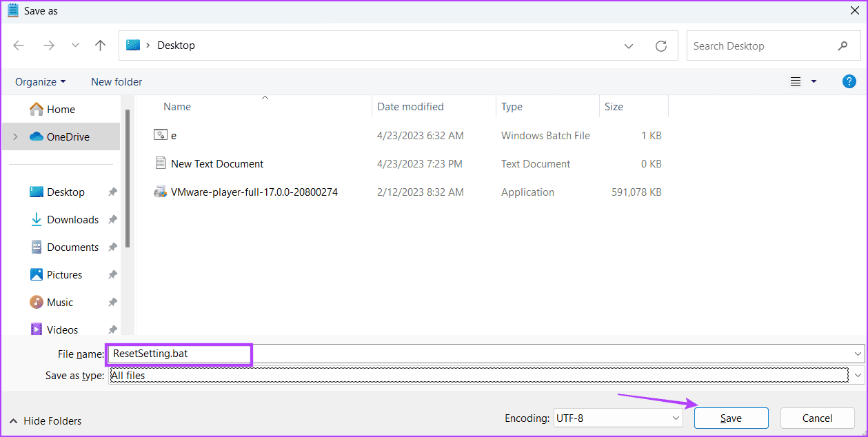Click the pin icon next to Downloads

click(x=112, y=220)
